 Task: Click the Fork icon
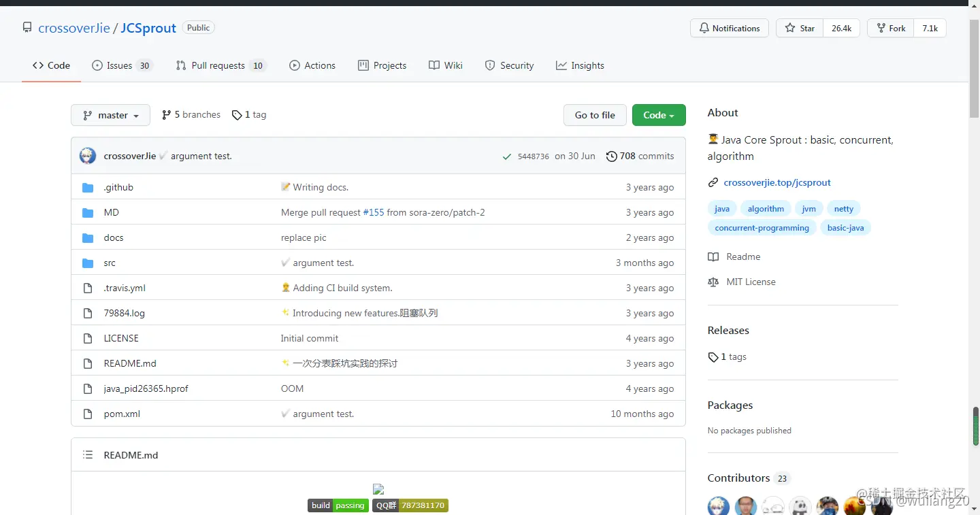[x=881, y=28]
